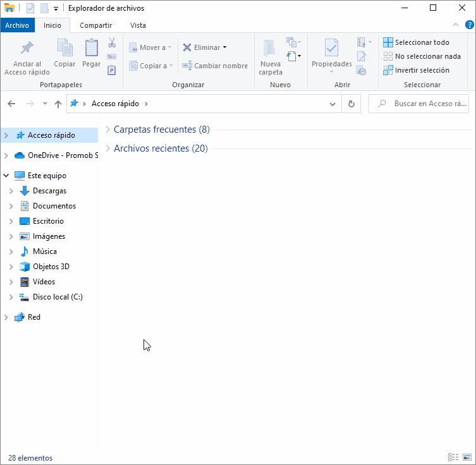Go up one level with up arrow

pos(58,104)
